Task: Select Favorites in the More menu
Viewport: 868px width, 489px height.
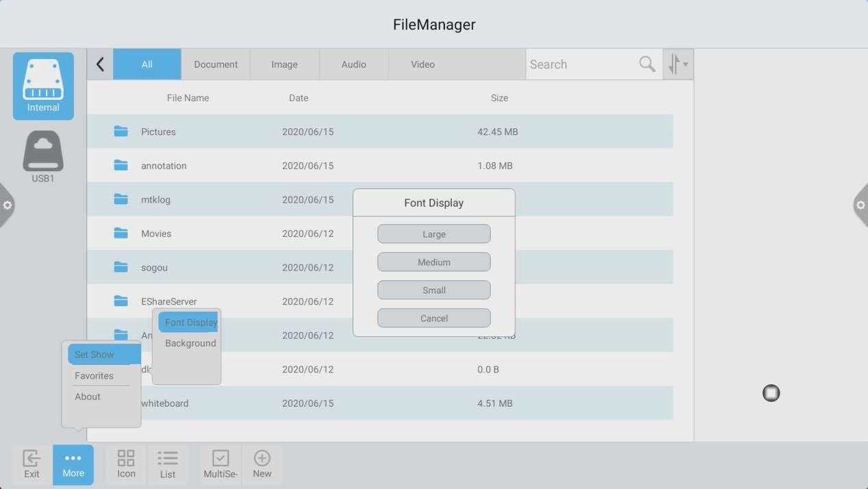Action: point(94,375)
